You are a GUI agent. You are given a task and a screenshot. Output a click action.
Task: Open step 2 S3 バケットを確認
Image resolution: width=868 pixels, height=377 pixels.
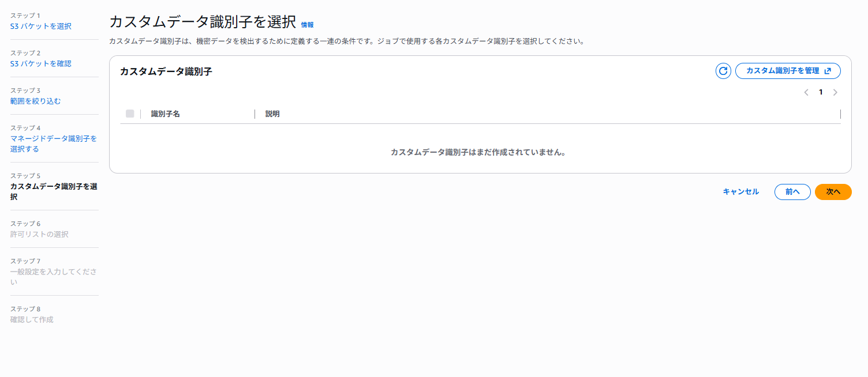(41, 63)
